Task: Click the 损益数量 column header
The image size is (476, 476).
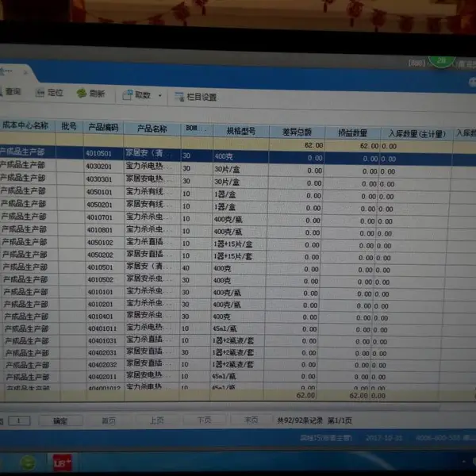Action: tap(352, 133)
